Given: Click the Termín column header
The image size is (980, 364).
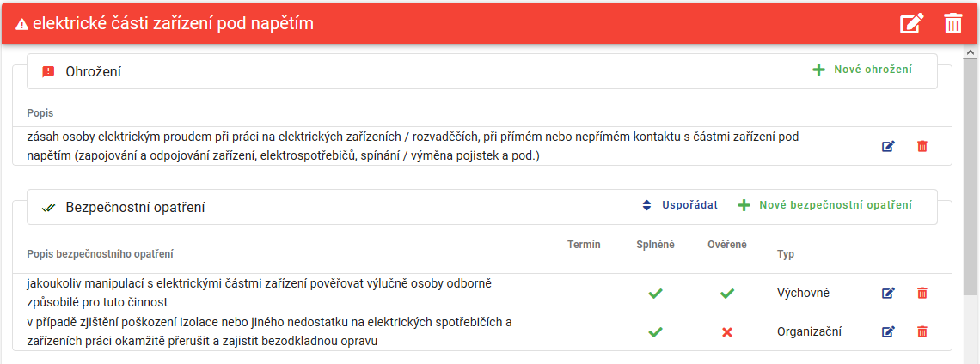Looking at the screenshot, I should [584, 244].
